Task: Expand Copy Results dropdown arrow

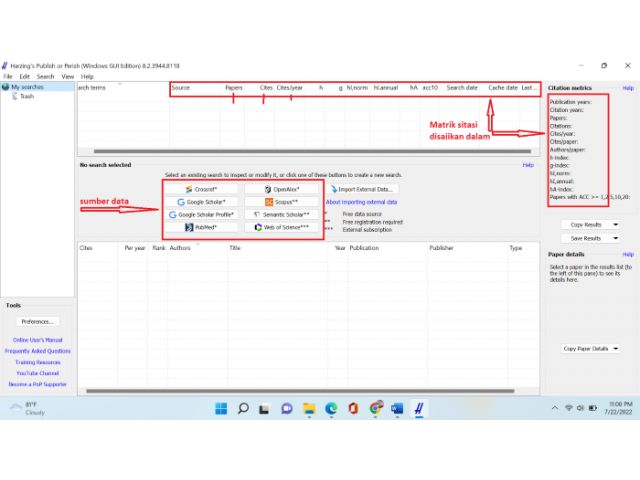Action: pos(616,225)
